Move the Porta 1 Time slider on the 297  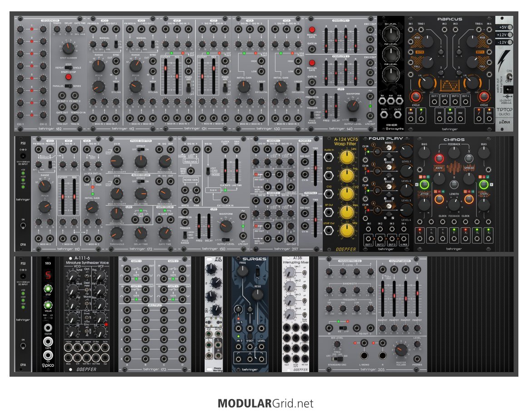coord(315,167)
